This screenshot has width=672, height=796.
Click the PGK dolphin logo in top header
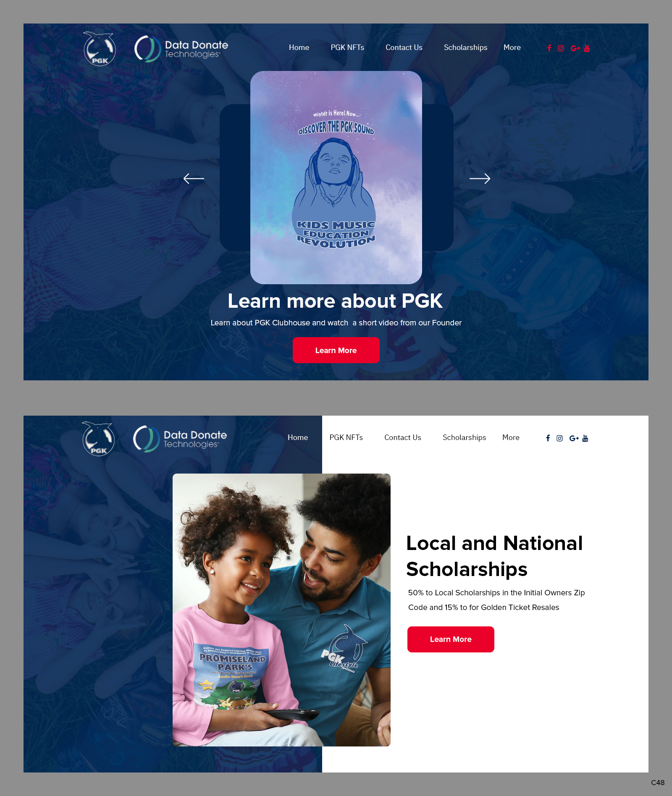coord(100,49)
